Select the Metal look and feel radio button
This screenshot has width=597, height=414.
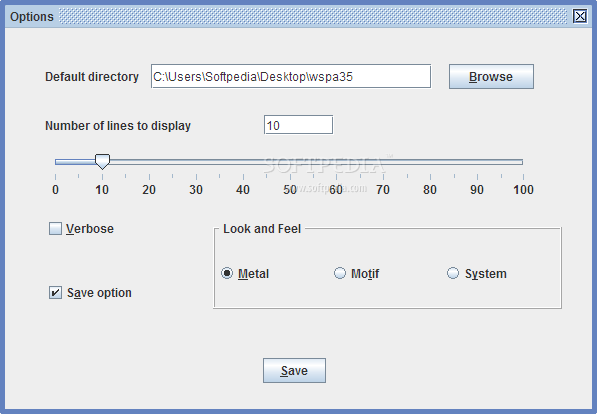coord(227,273)
